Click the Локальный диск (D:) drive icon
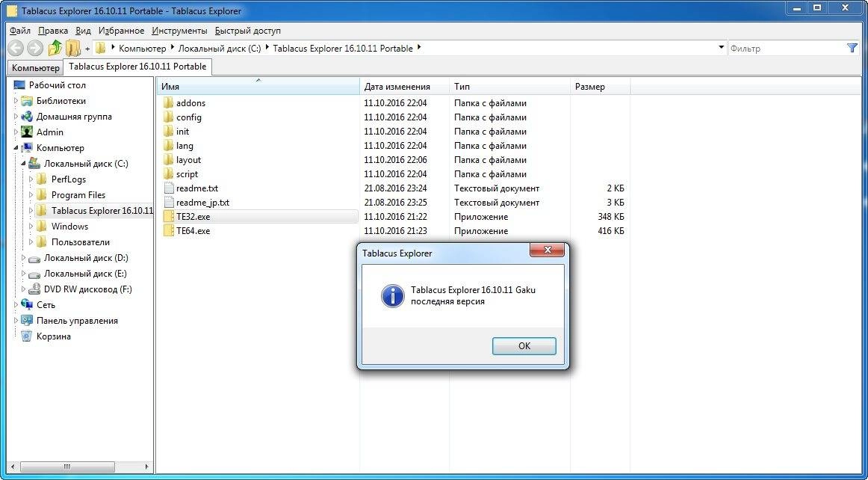 34,258
